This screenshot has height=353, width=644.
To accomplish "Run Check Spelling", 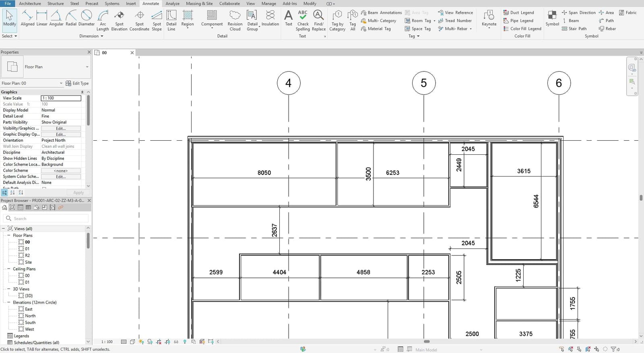I will (x=303, y=21).
